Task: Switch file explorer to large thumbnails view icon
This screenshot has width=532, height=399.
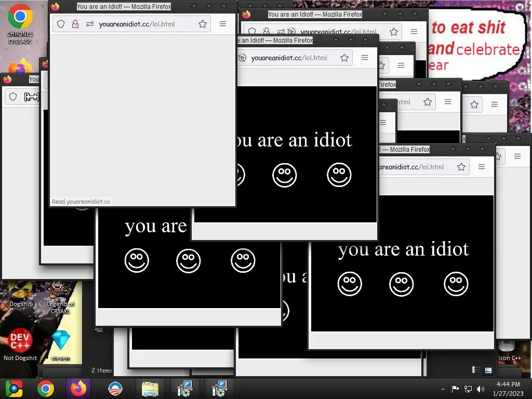Action: [x=488, y=370]
